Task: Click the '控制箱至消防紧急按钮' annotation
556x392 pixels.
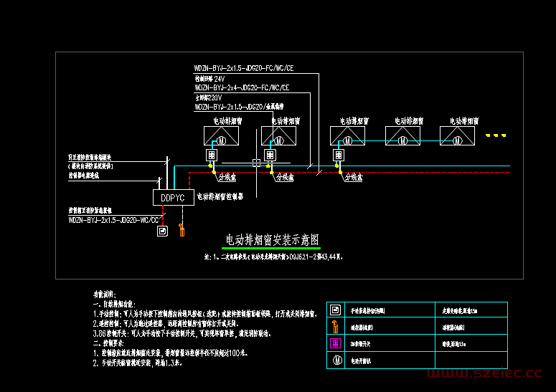Action: click(x=90, y=211)
